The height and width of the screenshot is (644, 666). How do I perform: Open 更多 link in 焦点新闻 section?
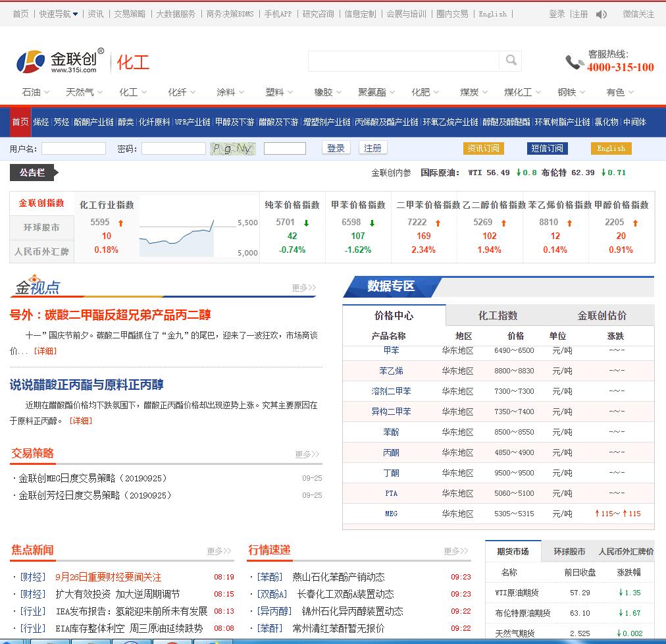tap(218, 551)
